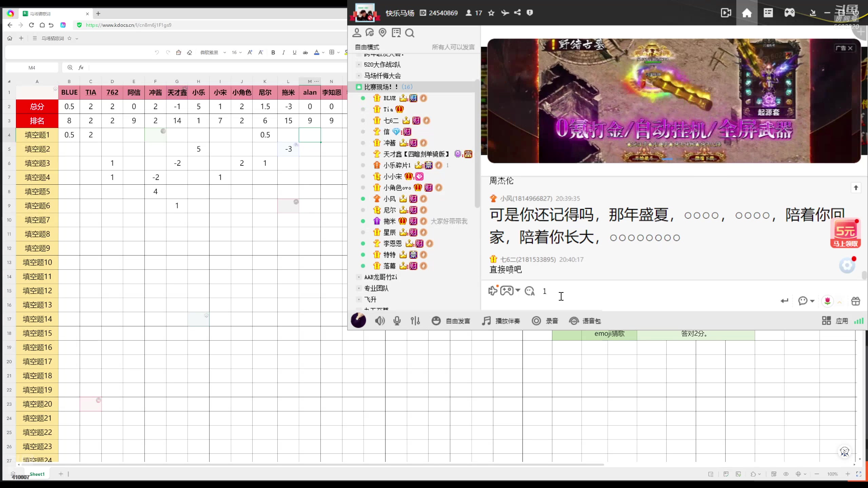The image size is (868, 488).
Task: Toggle bold formatting
Action: pos(273,53)
